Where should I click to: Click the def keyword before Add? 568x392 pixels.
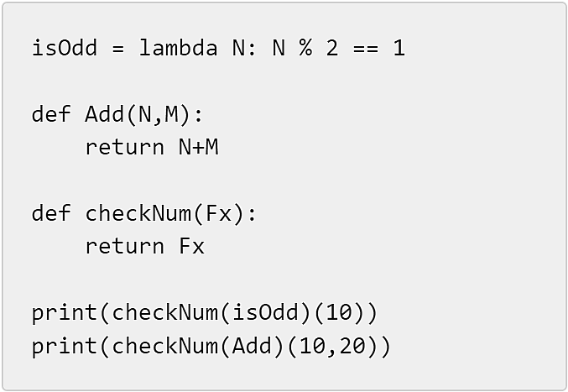tap(51, 114)
